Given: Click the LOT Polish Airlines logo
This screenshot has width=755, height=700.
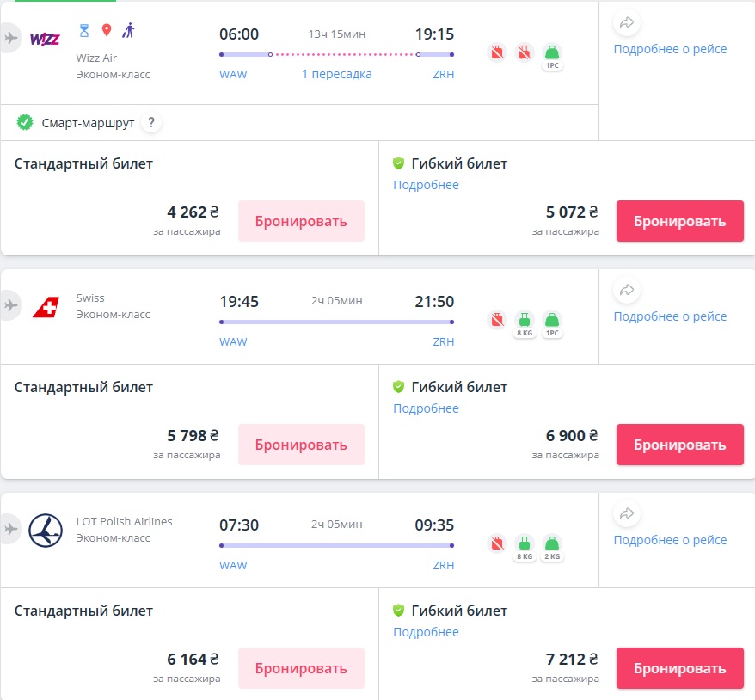Looking at the screenshot, I should click(46, 530).
